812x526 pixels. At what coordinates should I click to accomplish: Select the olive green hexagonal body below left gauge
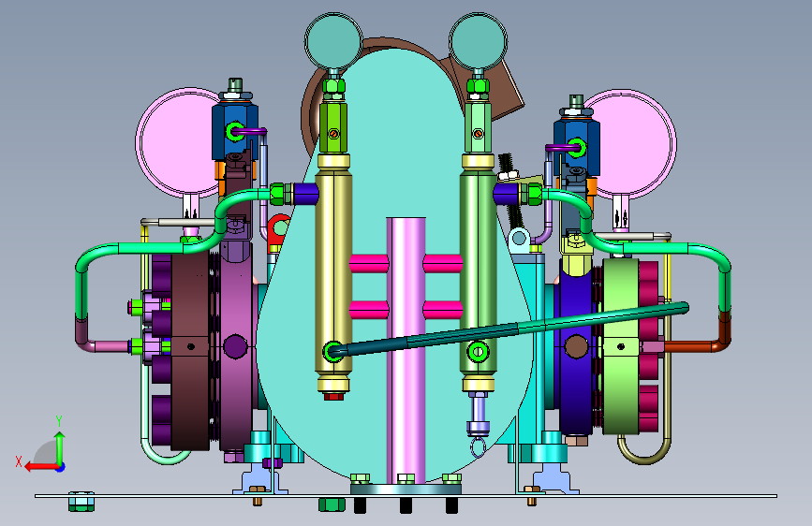tap(333, 127)
